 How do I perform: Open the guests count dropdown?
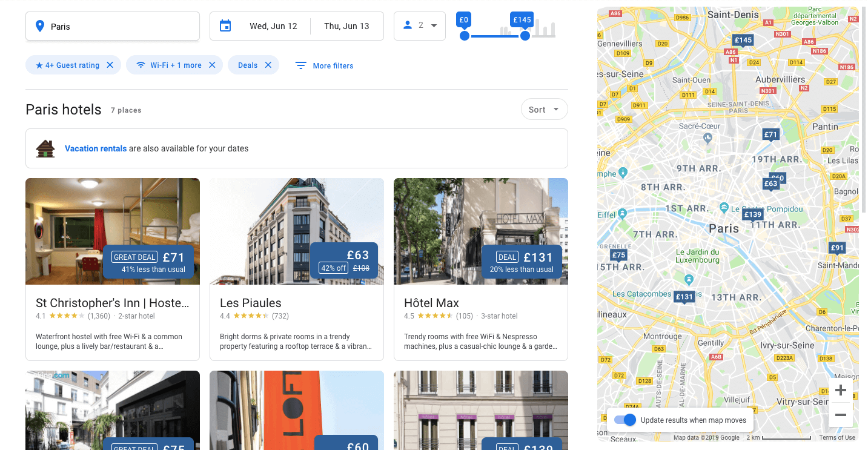point(420,26)
